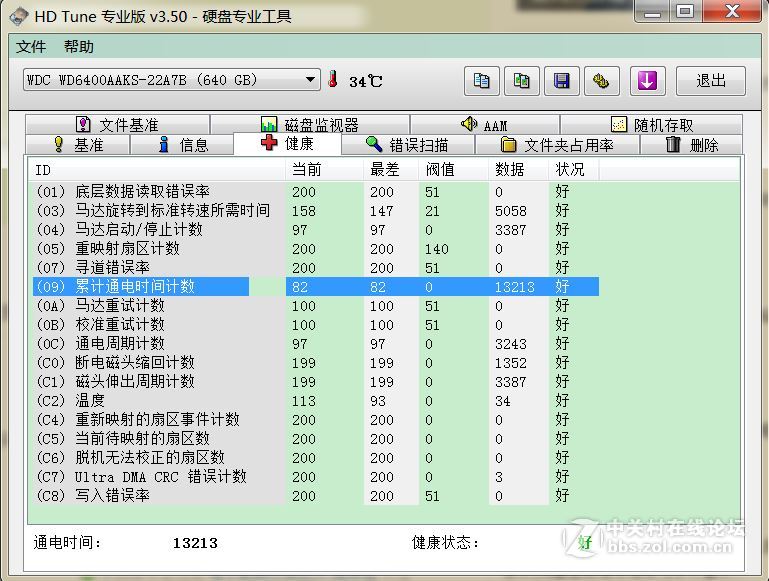Select row (C4) 重新映射的扇区事件计数
The height and width of the screenshot is (581, 769).
pos(316,420)
